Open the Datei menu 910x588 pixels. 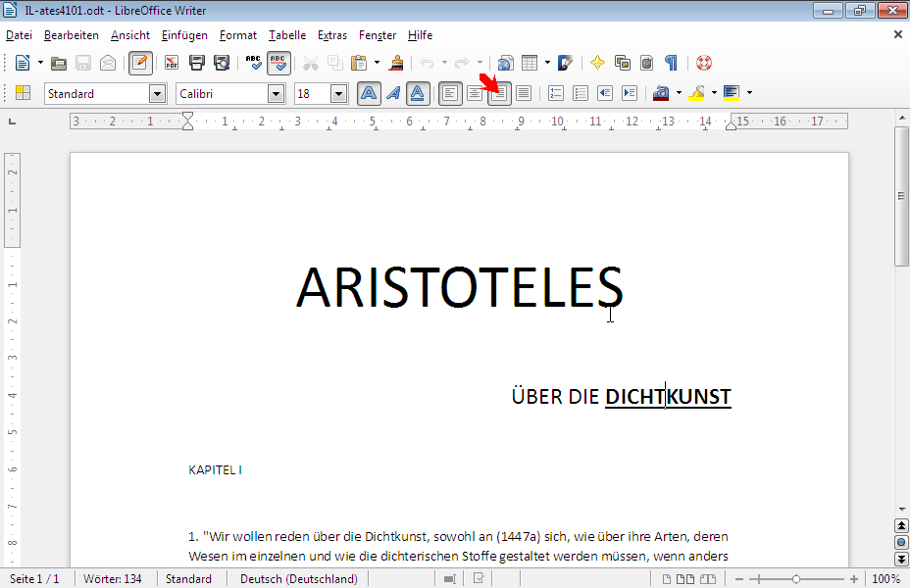(20, 35)
